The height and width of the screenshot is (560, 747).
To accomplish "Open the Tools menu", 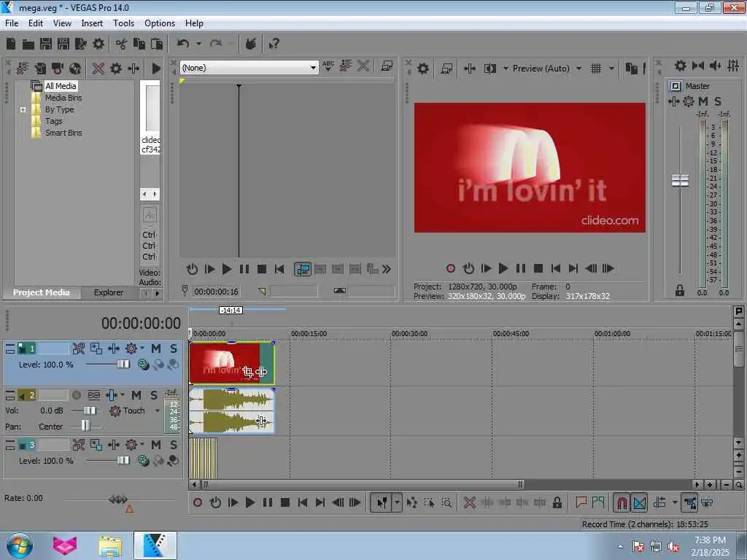I will (123, 23).
